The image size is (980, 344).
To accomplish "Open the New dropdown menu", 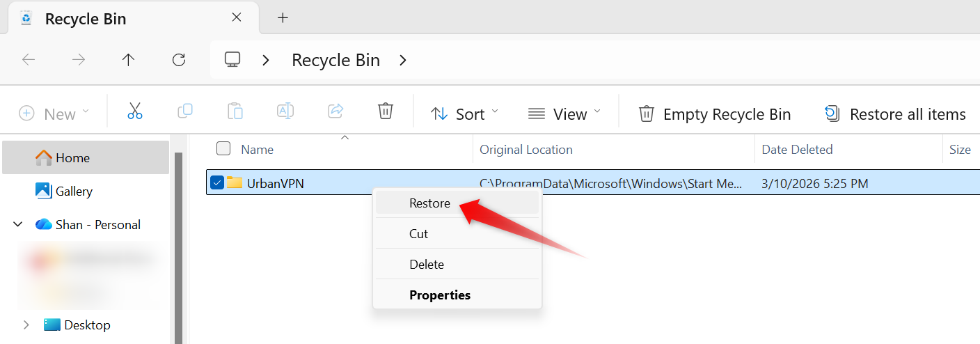I will (54, 114).
